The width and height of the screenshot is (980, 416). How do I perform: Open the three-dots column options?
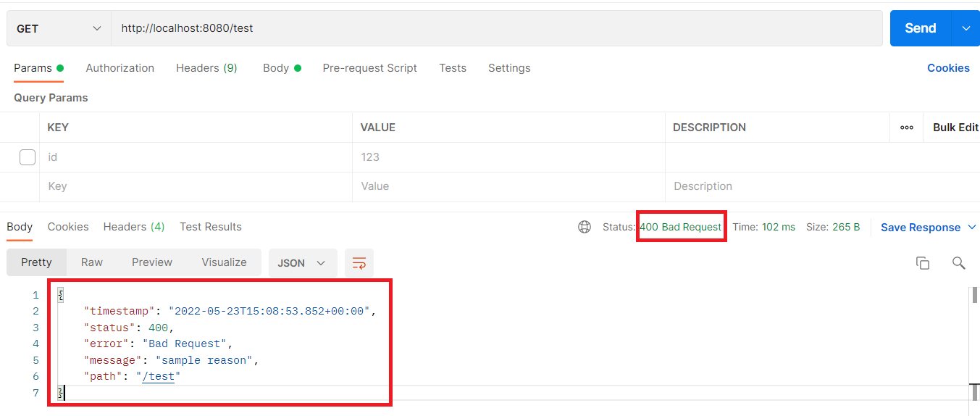point(906,128)
